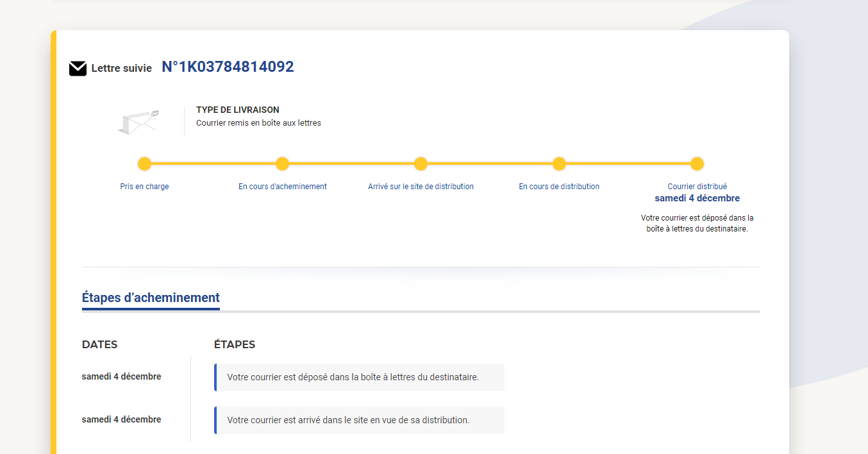
Task: Click the 'déposé dans la boîte à lettres' step entry
Action: (353, 377)
